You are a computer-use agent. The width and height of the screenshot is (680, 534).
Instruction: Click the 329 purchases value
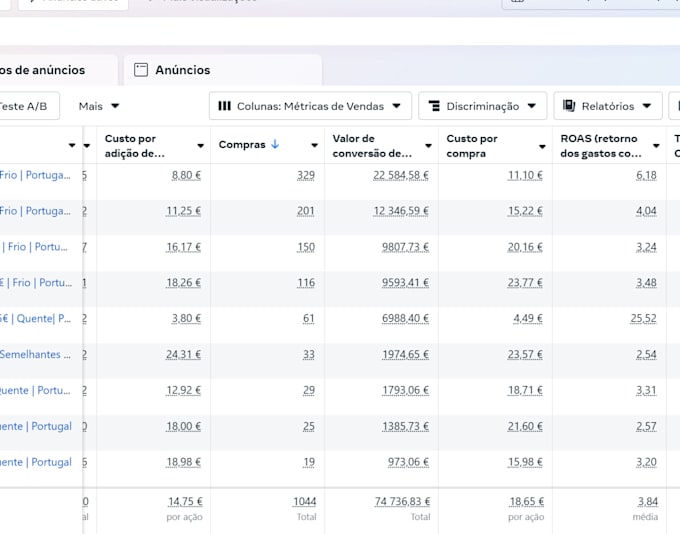(306, 175)
